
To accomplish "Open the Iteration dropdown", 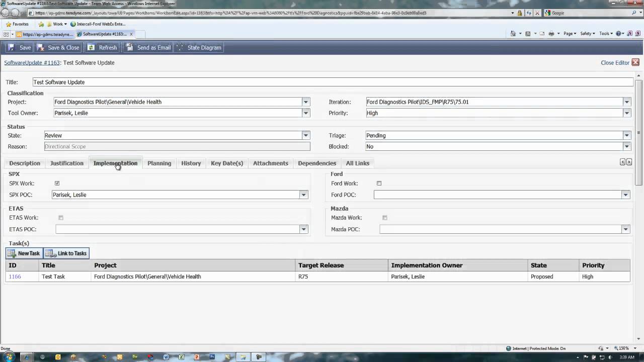I will tap(626, 102).
